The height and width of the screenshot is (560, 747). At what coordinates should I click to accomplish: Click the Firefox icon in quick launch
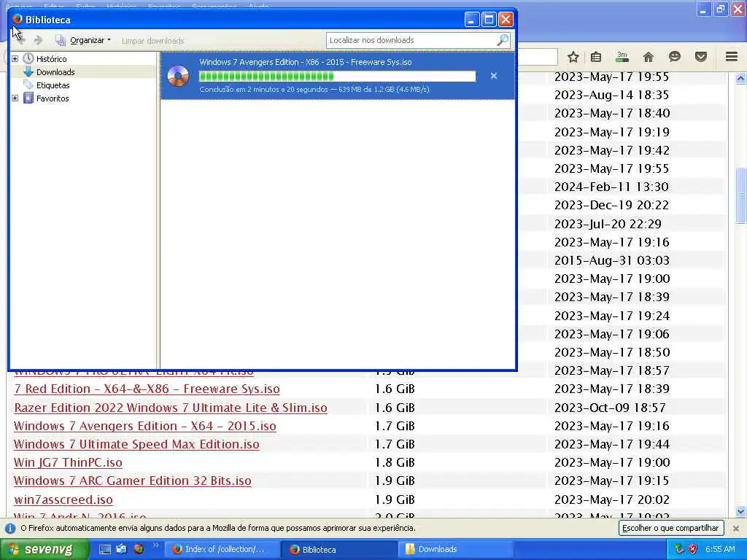point(139,549)
